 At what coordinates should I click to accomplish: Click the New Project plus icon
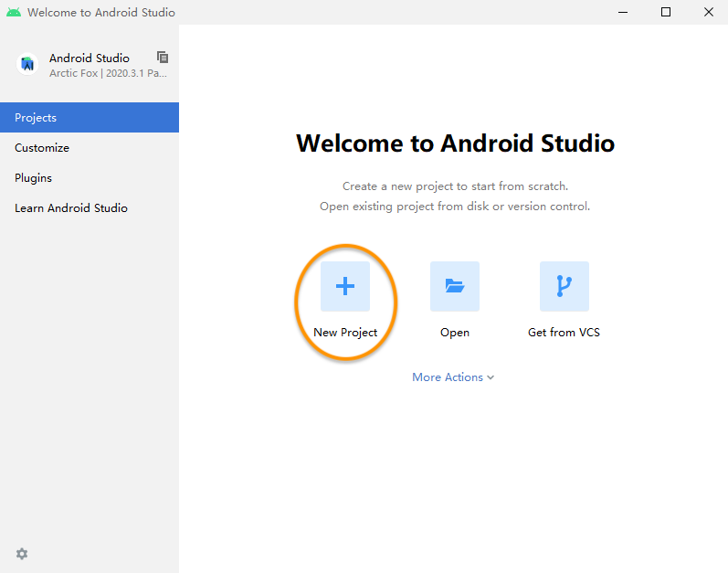(345, 286)
